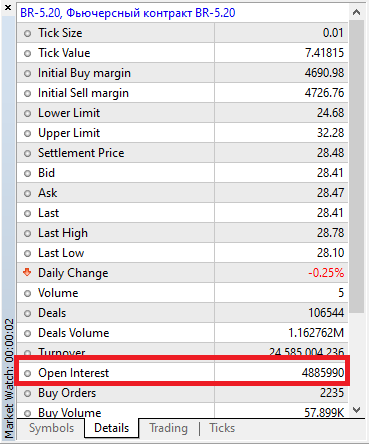Click the scrollbar up arrow
This screenshot has width=369, height=444.
click(x=356, y=13)
